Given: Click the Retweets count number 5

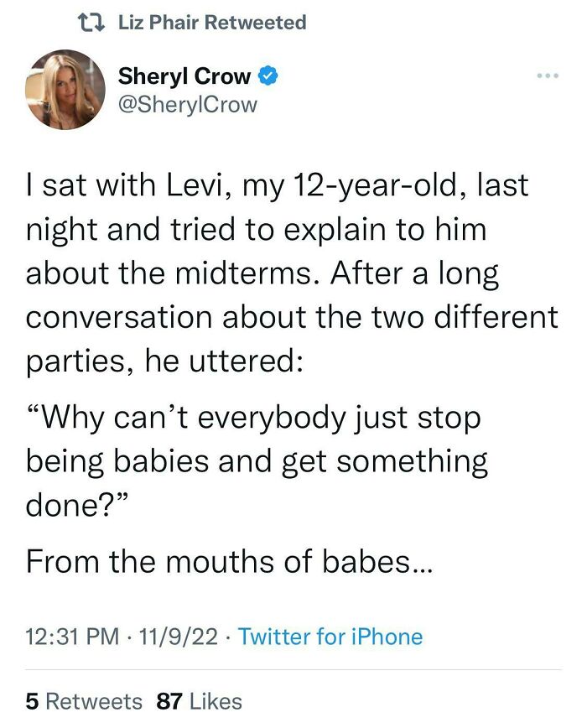Looking at the screenshot, I should 30,699.
